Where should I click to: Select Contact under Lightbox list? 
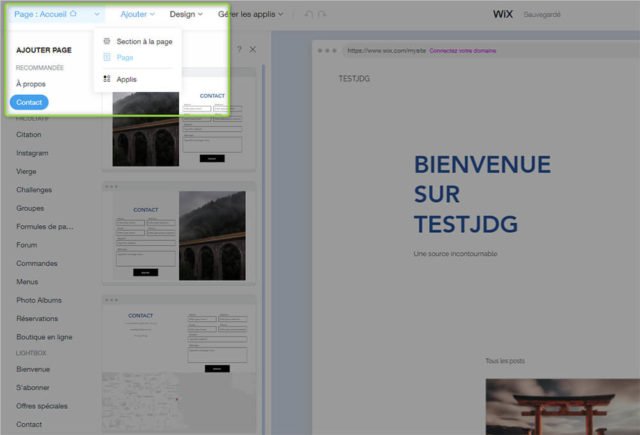click(29, 424)
